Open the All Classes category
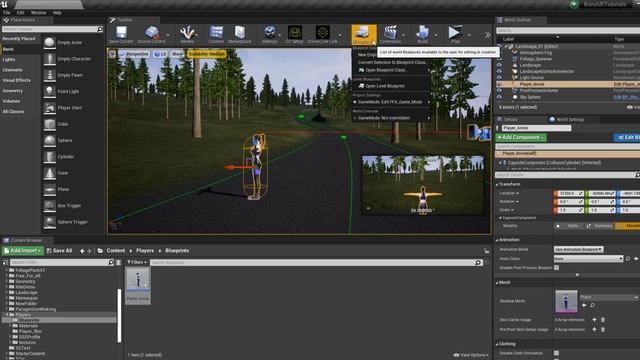The width and height of the screenshot is (640, 360). point(13,112)
